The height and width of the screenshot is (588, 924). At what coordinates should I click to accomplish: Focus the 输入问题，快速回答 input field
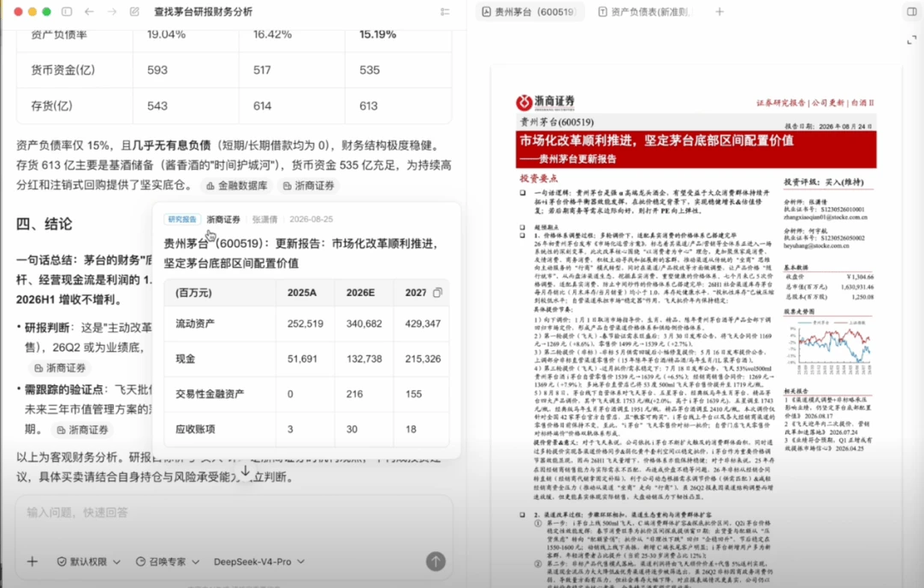tap(234, 513)
